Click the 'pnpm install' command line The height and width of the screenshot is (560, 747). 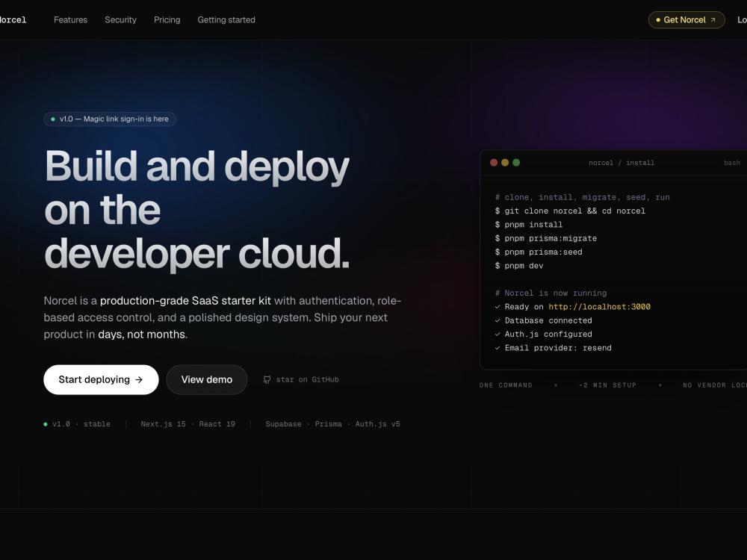529,225
